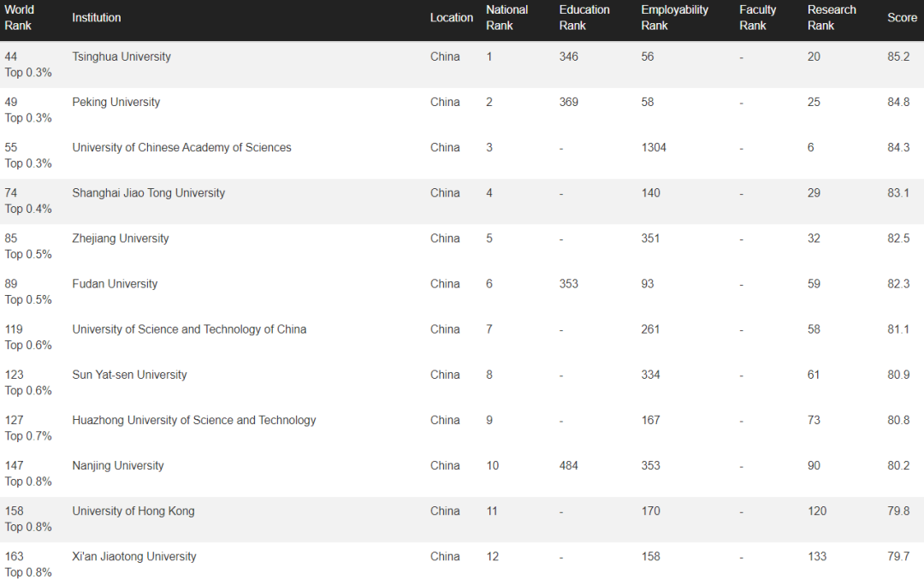Screen dimensions: 924x585
Task: Click the score 84.3 in the table
Action: pyautogui.click(x=898, y=147)
